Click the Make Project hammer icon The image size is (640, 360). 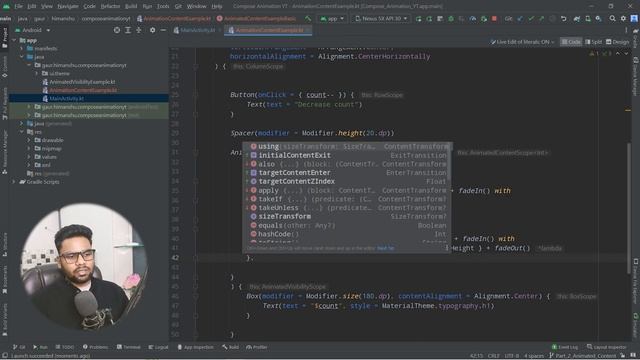coord(308,19)
